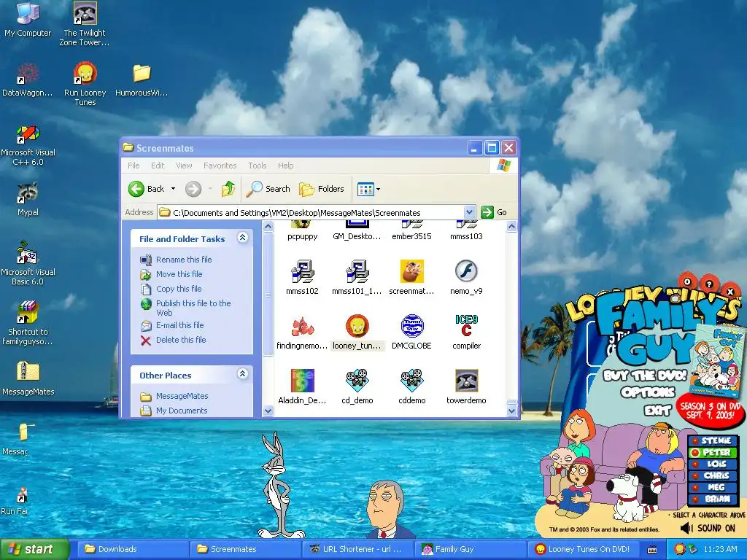Open the Back button history dropdown arrow
Viewport: 747px width, 560px height.
click(x=174, y=189)
